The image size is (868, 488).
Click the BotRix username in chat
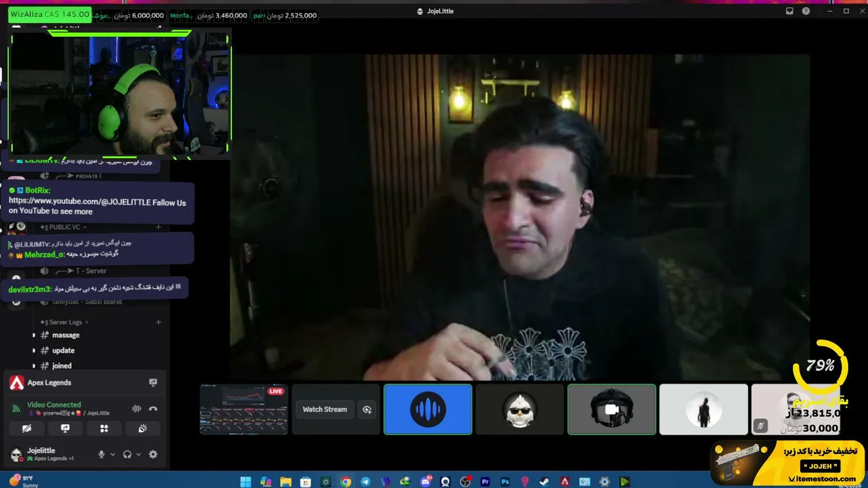pos(37,190)
